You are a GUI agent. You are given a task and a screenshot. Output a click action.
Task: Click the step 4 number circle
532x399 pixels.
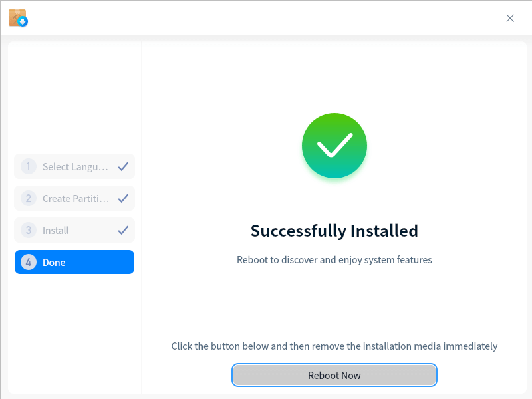pos(29,262)
